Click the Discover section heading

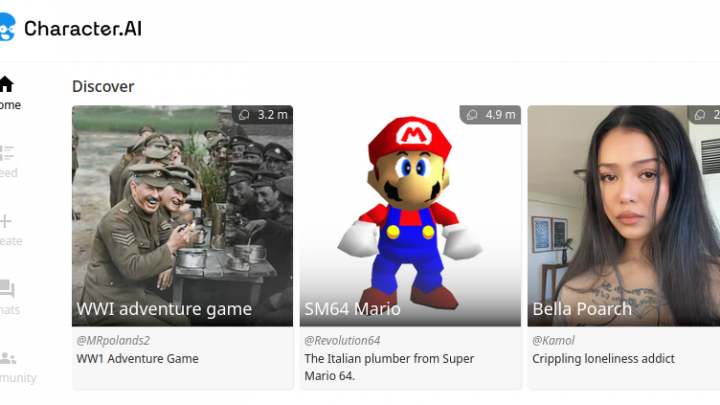click(x=103, y=86)
